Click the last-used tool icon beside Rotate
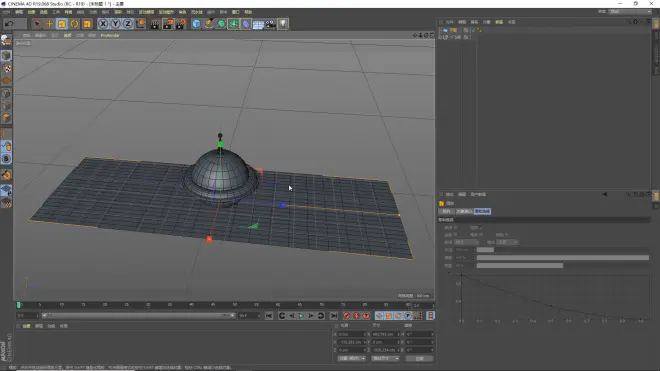The height and width of the screenshot is (371, 660). point(87,24)
